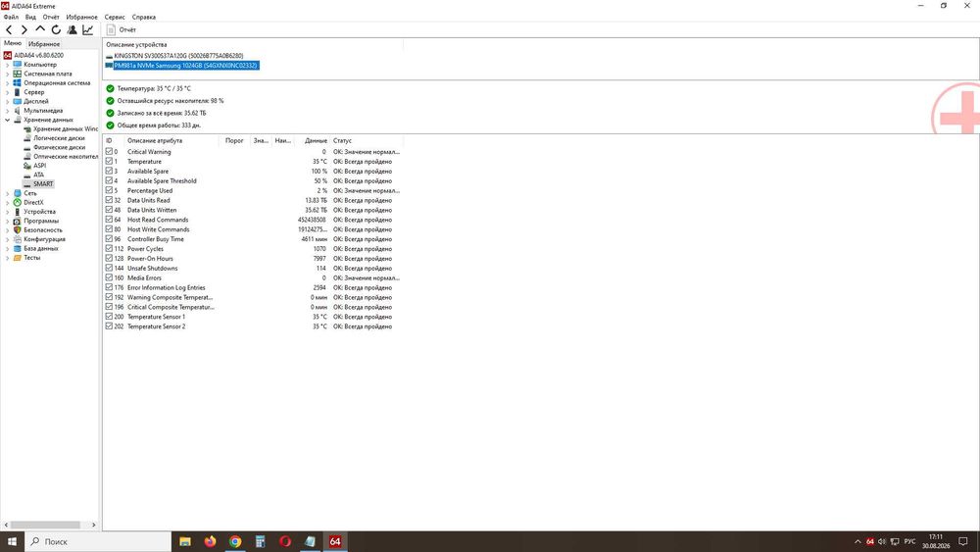Image resolution: width=980 pixels, height=552 pixels.
Task: Click the up-level arrow toolbar icon
Action: coord(40,29)
